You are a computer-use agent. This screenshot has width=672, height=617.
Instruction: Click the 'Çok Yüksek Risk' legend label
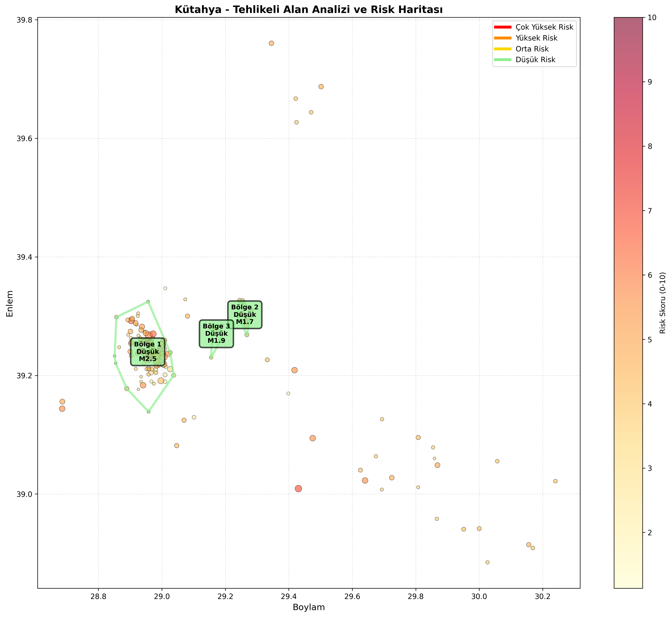[544, 27]
